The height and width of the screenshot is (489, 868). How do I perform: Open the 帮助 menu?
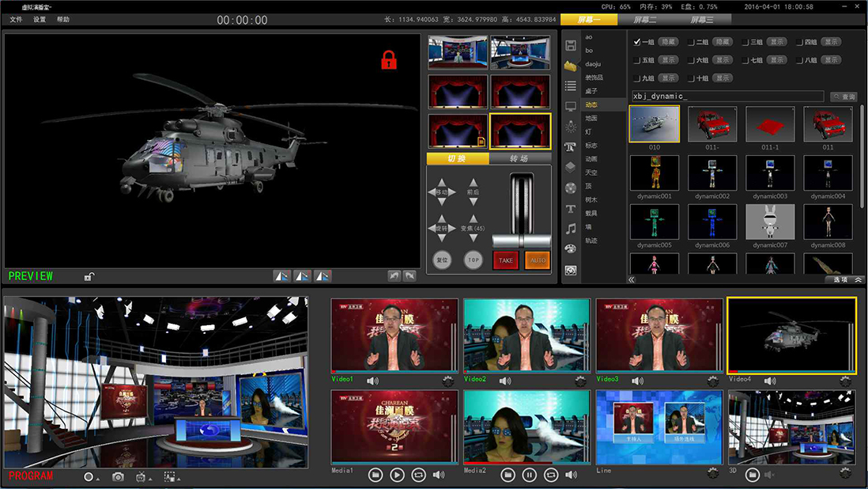point(63,19)
